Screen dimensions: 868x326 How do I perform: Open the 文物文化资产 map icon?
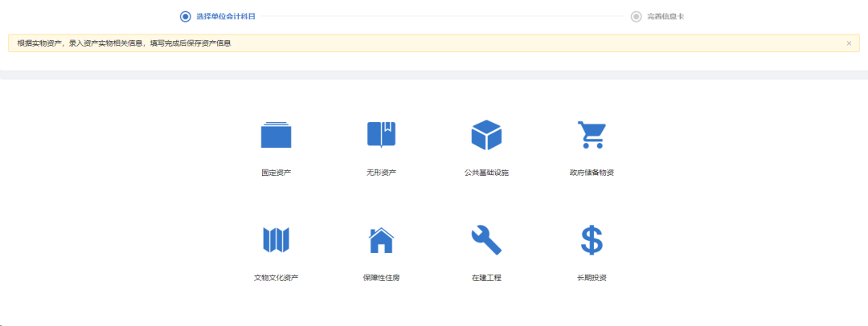(x=276, y=239)
